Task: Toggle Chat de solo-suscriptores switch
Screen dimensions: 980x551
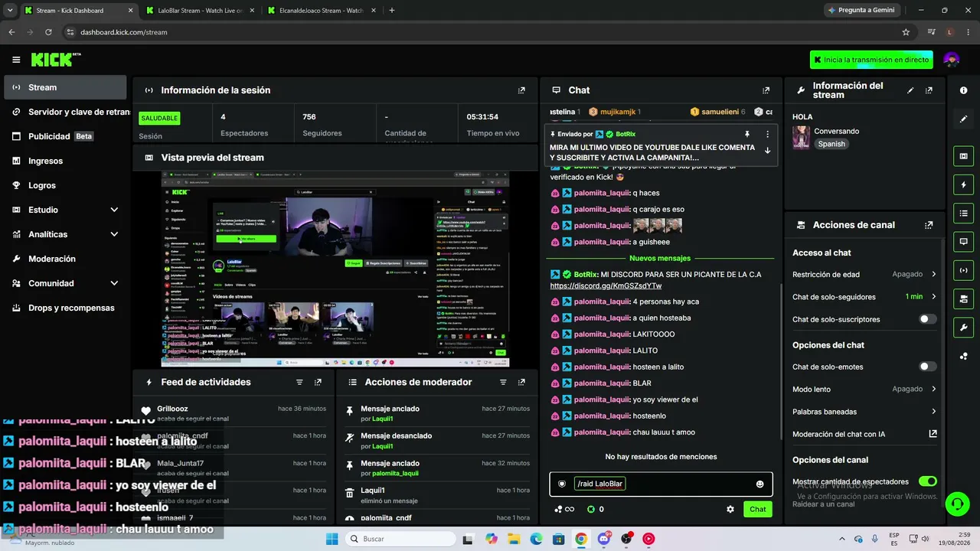Action: point(927,319)
